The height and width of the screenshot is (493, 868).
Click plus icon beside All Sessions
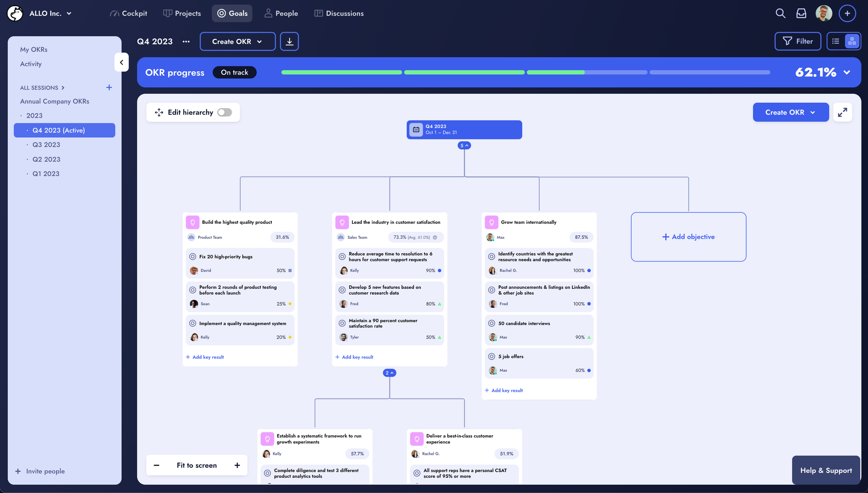click(x=109, y=88)
